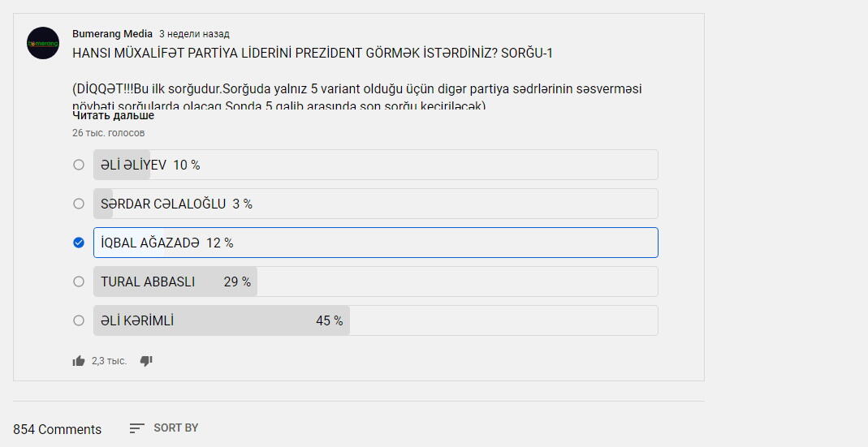
Task: Select ƏLİ ƏLİYEV radio button
Action: point(79,165)
